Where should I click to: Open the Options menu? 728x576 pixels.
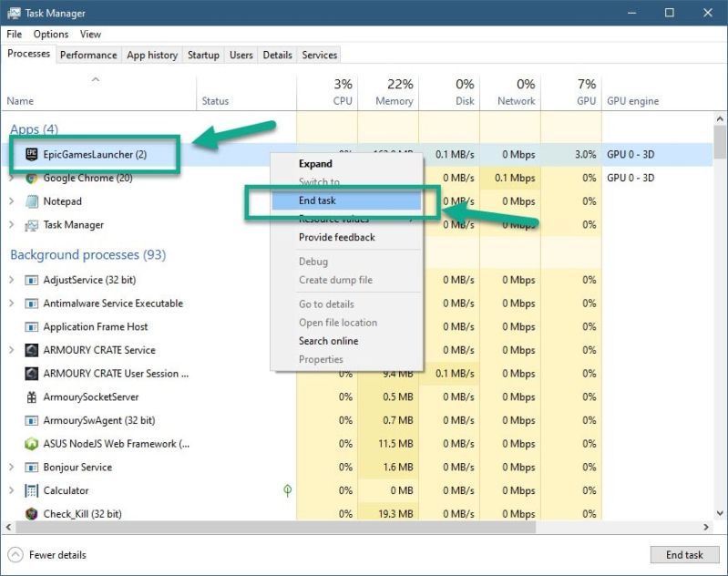click(x=51, y=35)
